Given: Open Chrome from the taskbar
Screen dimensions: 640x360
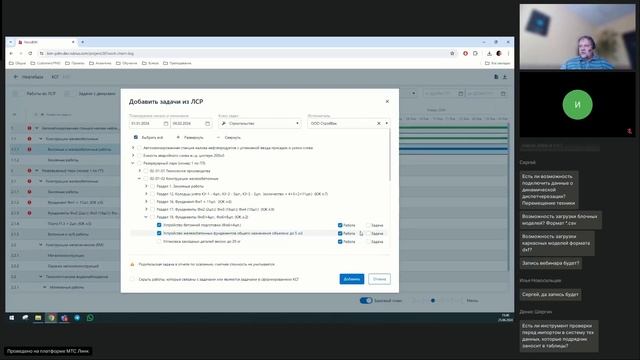Looking at the screenshot, I should tap(51, 318).
